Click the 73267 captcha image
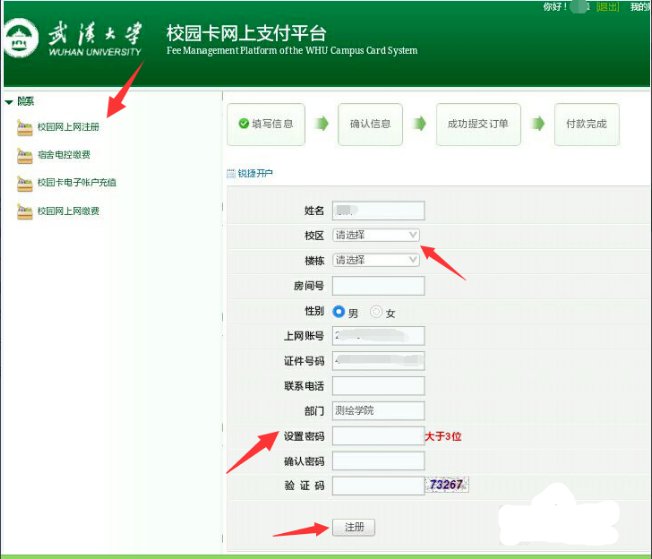 [447, 485]
